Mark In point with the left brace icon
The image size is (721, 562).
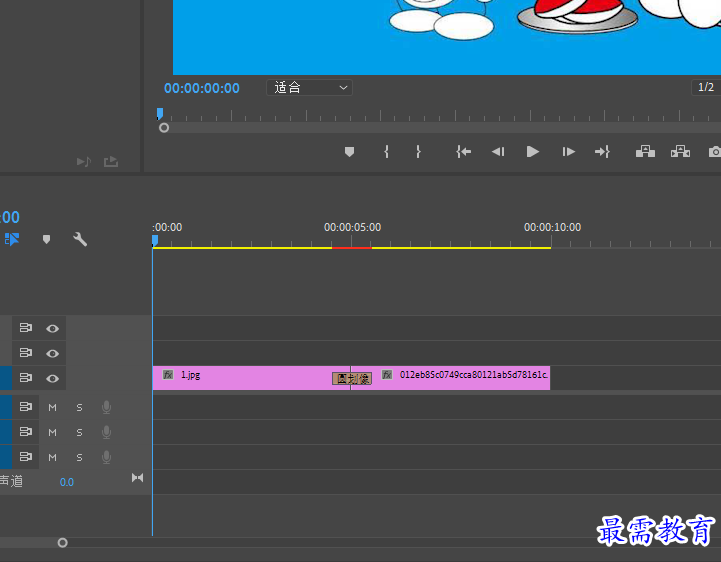[x=386, y=152]
